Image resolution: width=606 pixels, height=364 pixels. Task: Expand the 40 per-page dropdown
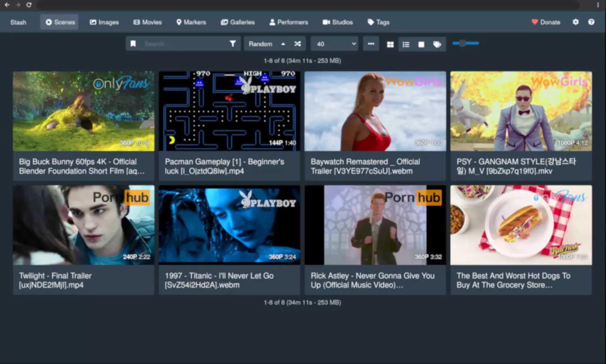tap(335, 44)
